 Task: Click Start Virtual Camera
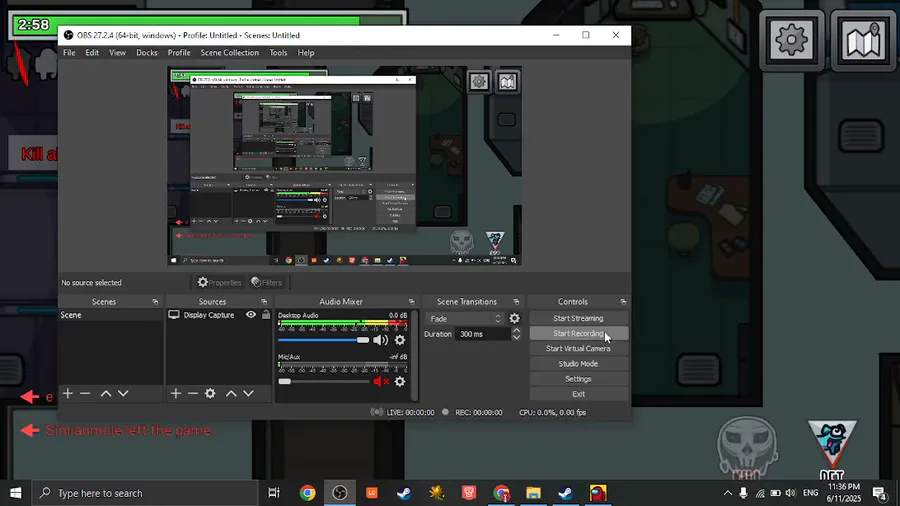578,349
